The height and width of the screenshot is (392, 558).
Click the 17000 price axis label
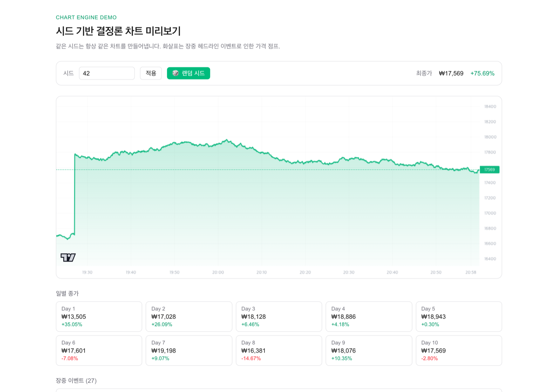click(x=490, y=213)
